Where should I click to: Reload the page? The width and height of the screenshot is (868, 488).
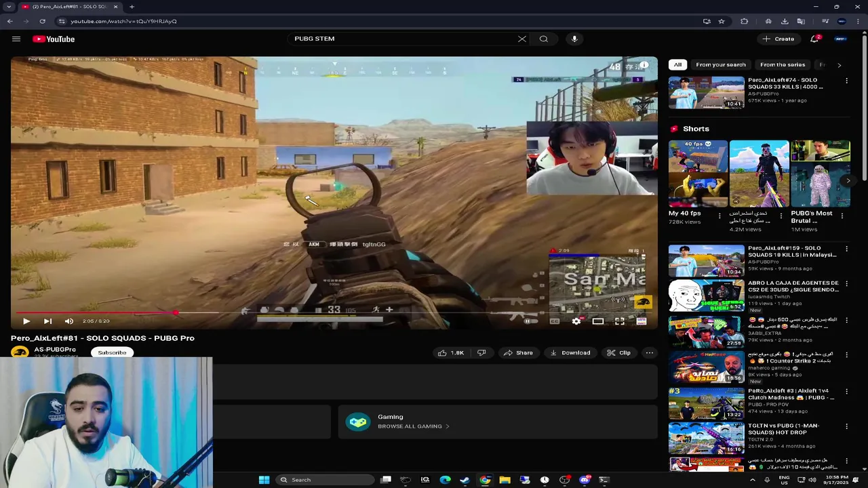(x=42, y=21)
